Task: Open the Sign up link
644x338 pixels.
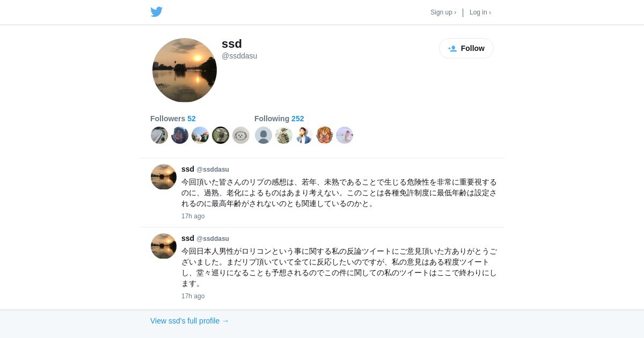Action: pos(443,12)
